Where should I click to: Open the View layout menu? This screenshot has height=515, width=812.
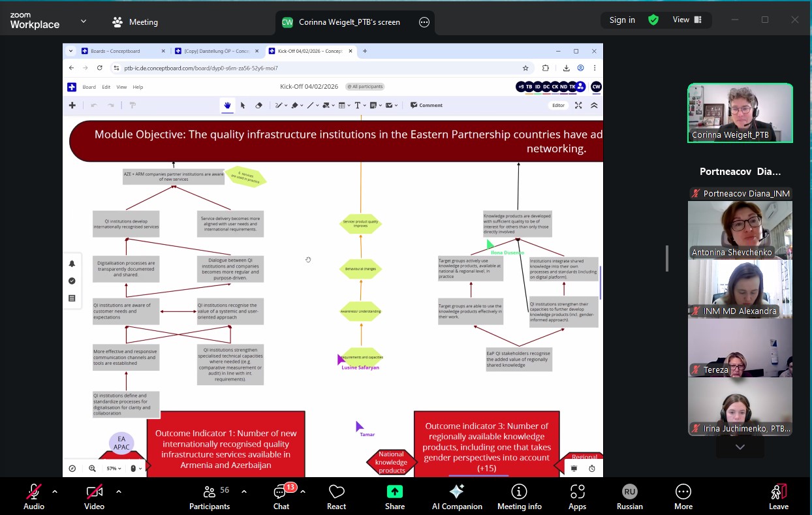[687, 20]
